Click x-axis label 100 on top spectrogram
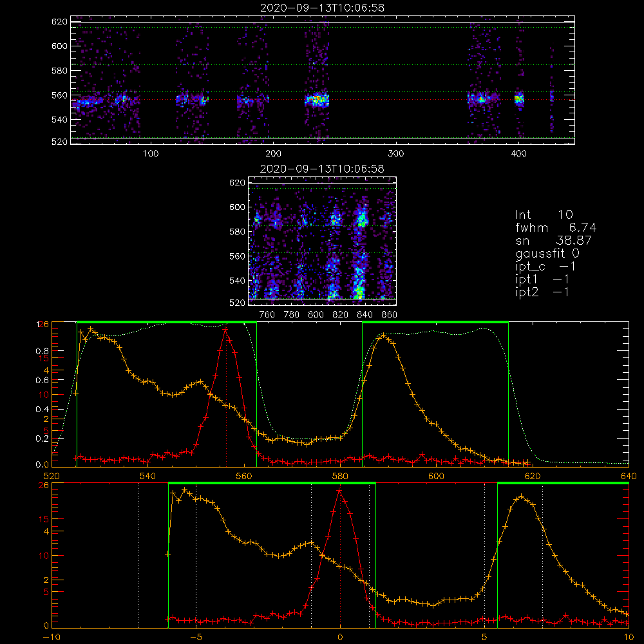The height and width of the screenshot is (644, 644). [x=151, y=154]
